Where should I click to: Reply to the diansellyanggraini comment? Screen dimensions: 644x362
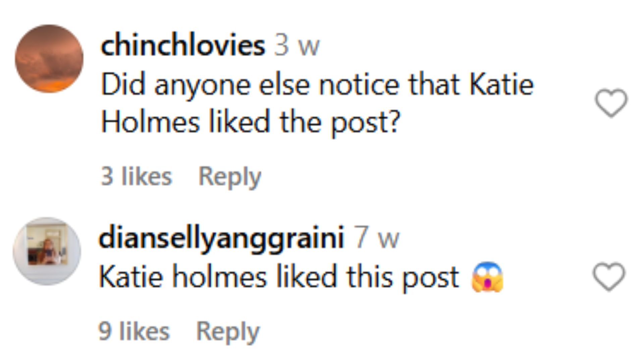(x=228, y=331)
